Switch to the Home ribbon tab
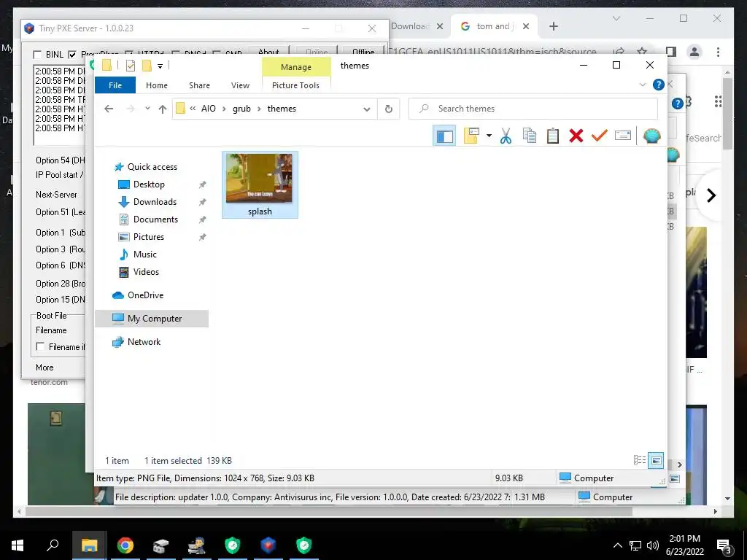 point(157,85)
